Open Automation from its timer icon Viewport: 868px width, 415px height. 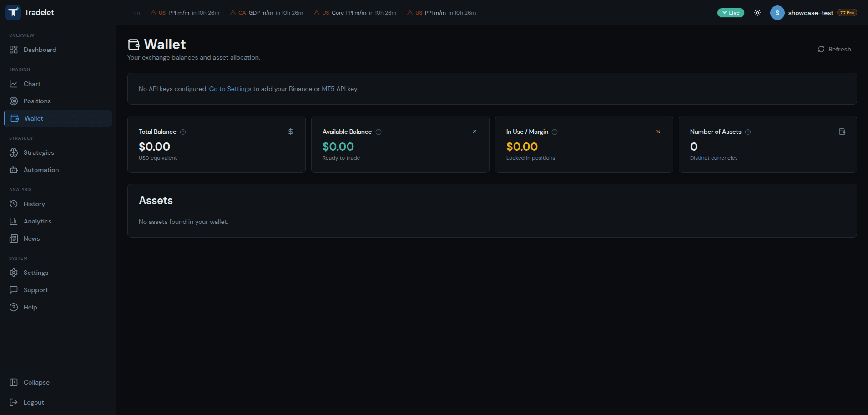click(14, 170)
